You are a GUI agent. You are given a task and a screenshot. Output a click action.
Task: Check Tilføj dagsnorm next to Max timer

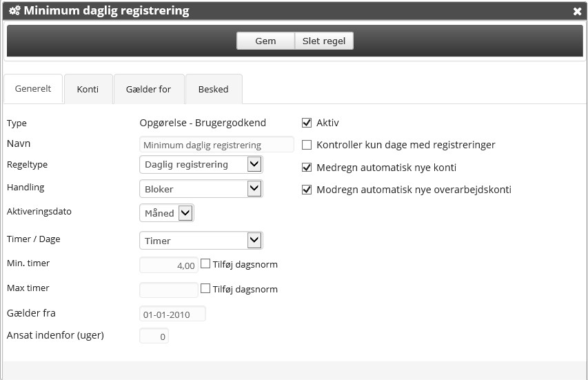(205, 289)
